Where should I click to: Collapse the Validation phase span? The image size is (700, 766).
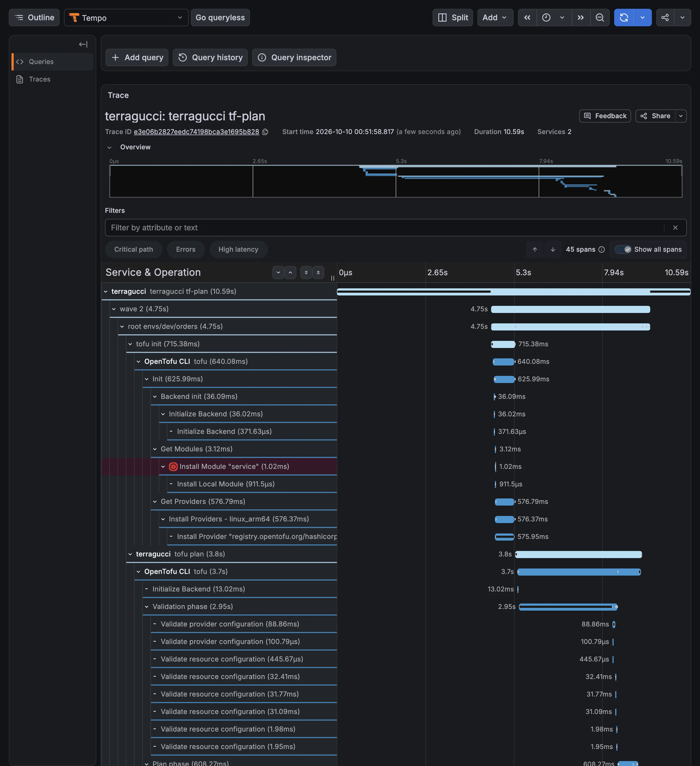click(x=147, y=607)
